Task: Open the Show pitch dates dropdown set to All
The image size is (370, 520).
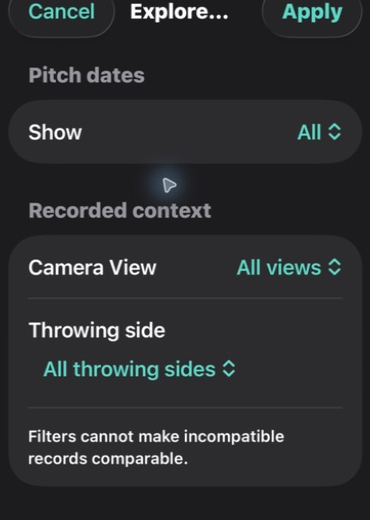Action: pyautogui.click(x=319, y=132)
